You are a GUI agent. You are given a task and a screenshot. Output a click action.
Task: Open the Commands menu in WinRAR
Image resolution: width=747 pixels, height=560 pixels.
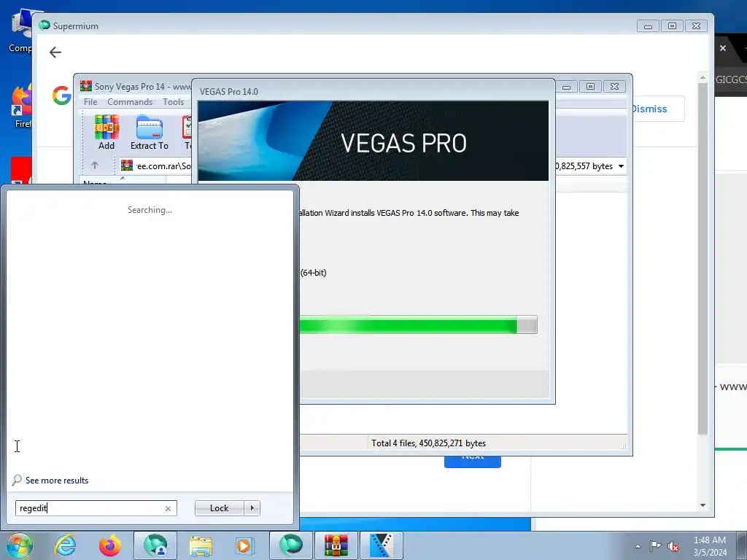(x=130, y=102)
